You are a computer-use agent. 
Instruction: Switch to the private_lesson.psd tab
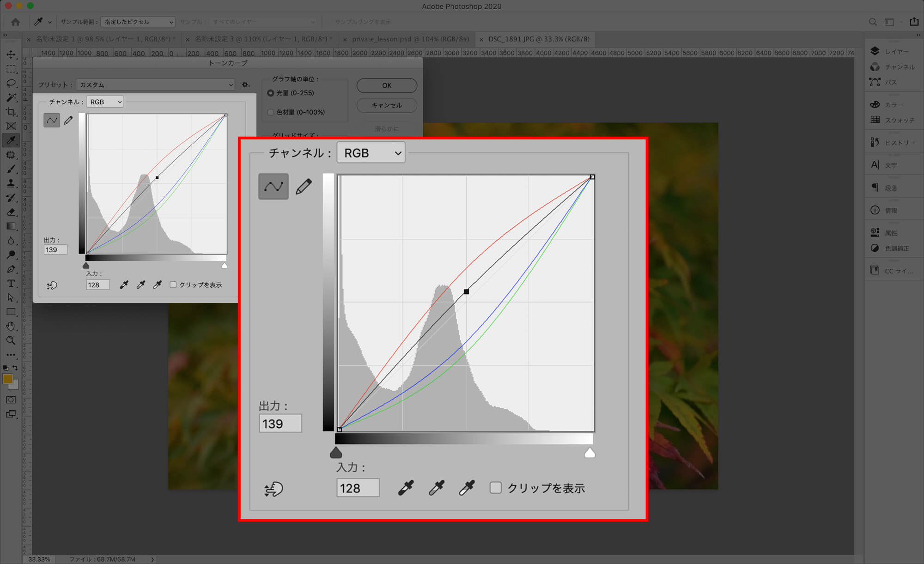(x=410, y=39)
